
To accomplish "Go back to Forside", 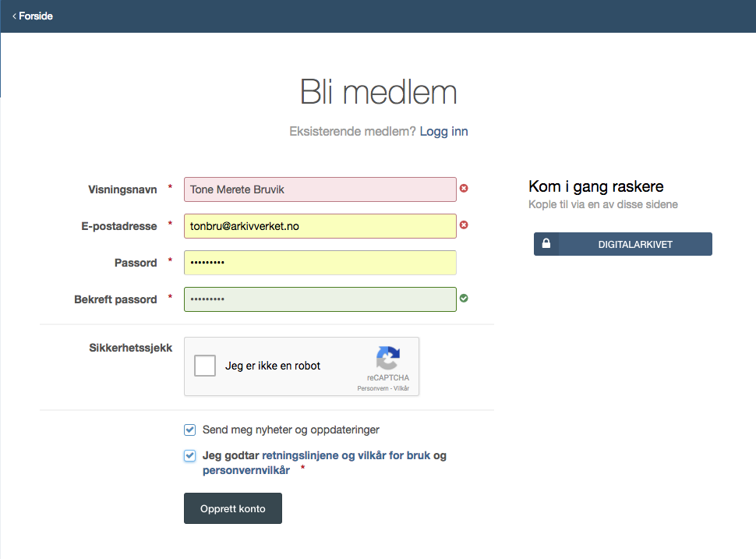I will click(35, 16).
